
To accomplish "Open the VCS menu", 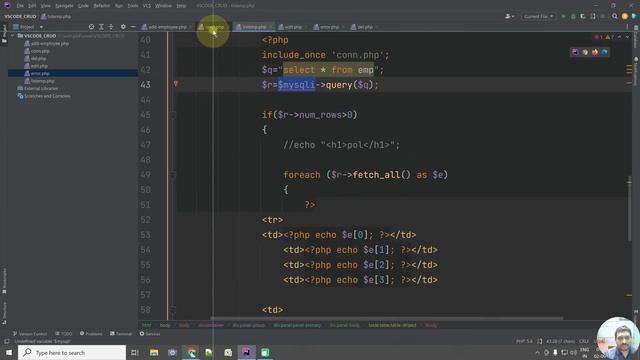I will pyautogui.click(x=147, y=6).
